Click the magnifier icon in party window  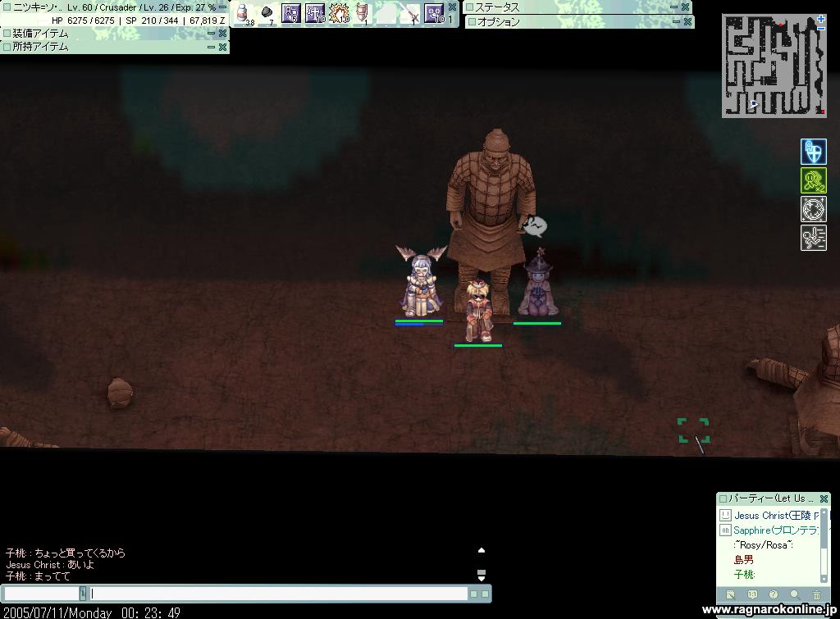coord(794,594)
